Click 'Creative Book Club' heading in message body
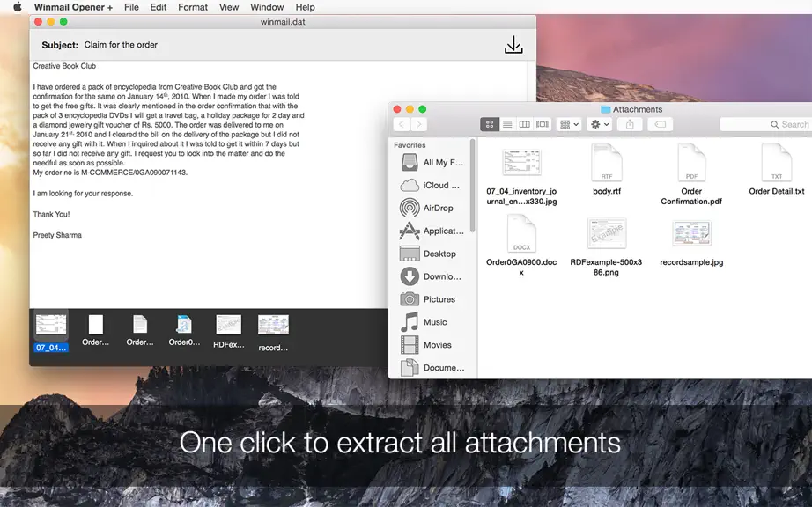This screenshot has height=507, width=812. pos(64,66)
